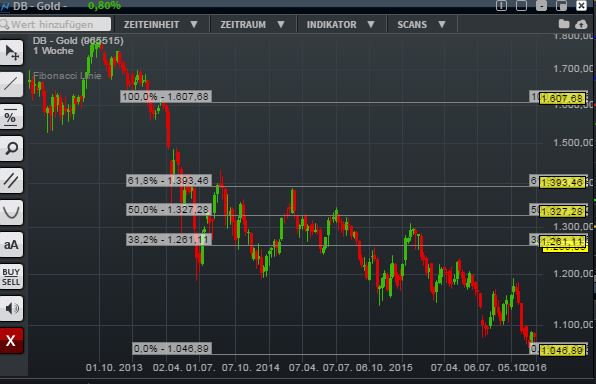This screenshot has width=596, height=384.
Task: Open the ZEITEINHEIT dropdown menu
Action: 161,25
